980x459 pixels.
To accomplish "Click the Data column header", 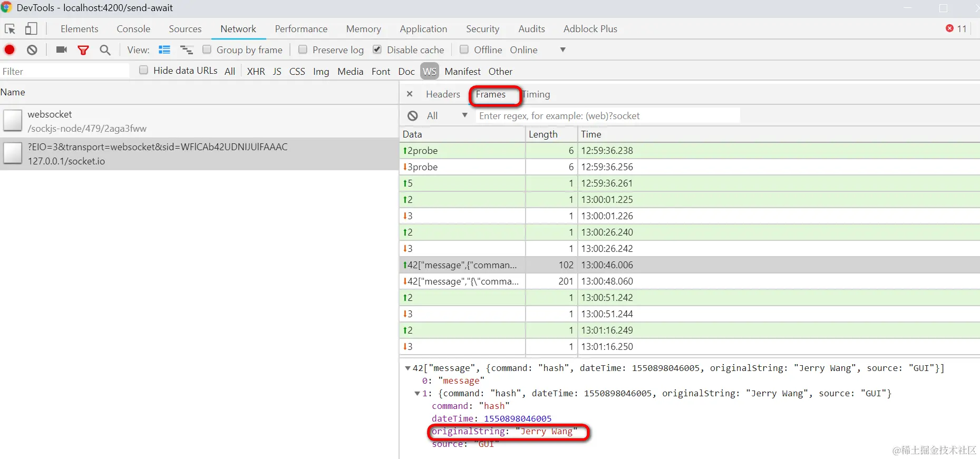I will click(x=462, y=134).
